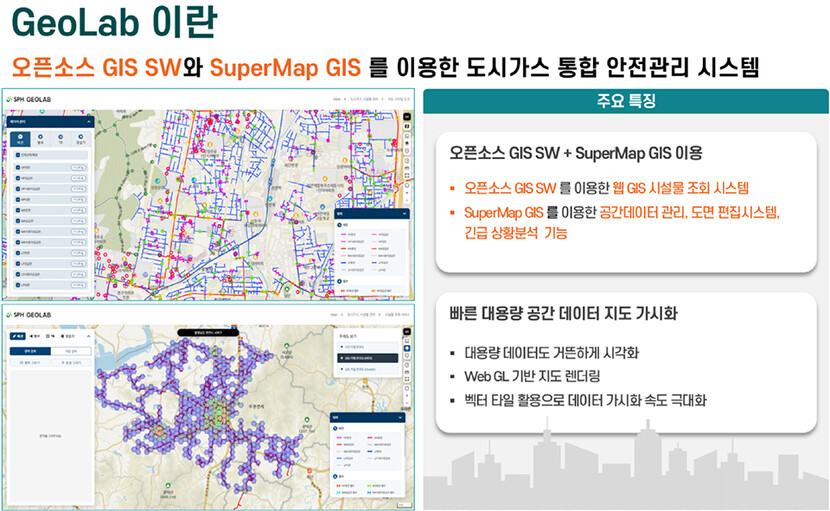Viewport: 830px width, 511px height.
Task: Choose the dark-blue selected segment in bottom panel
Action: 30,351
